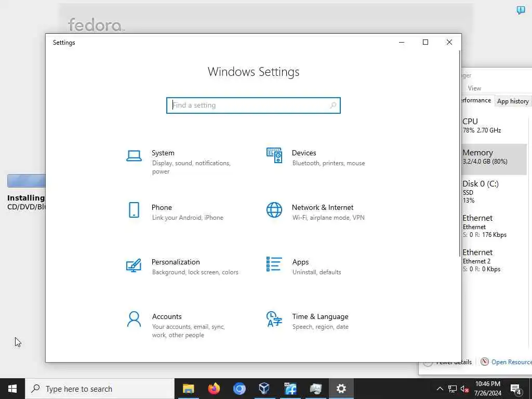Click the feedback icon at top-right of desktop
The height and width of the screenshot is (399, 532).
(x=521, y=10)
